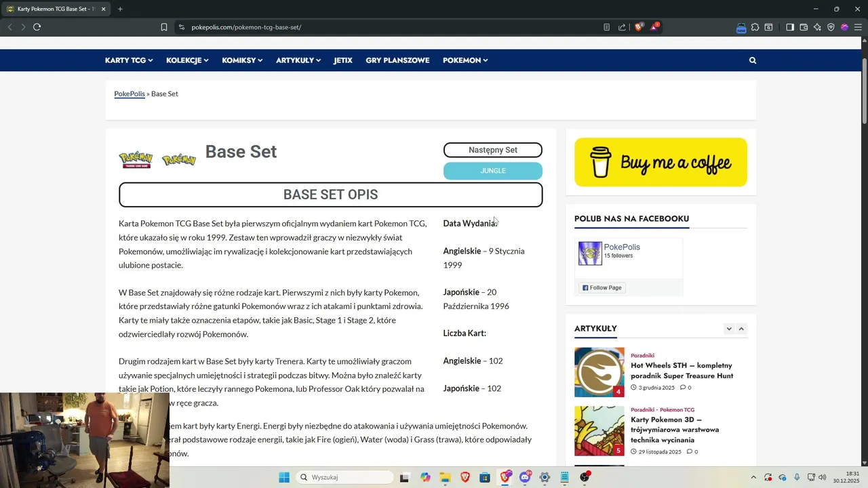The height and width of the screenshot is (488, 868).
Task: Open the Leo AI sparkle icon
Action: pyautogui.click(x=817, y=27)
